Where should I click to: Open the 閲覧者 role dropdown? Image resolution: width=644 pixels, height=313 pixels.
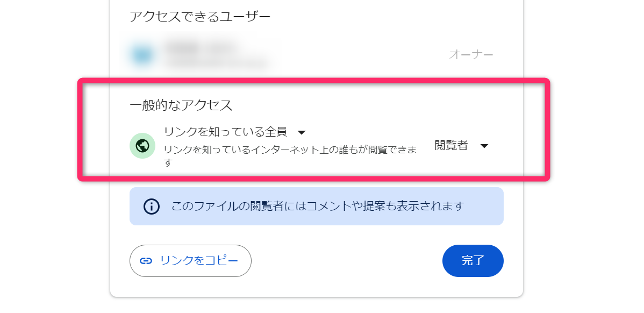point(452,146)
